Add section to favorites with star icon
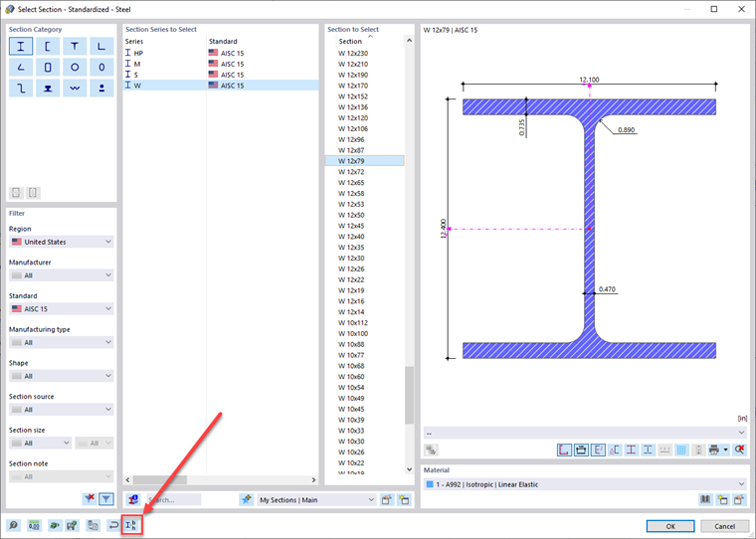The image size is (756, 539). coord(247,499)
